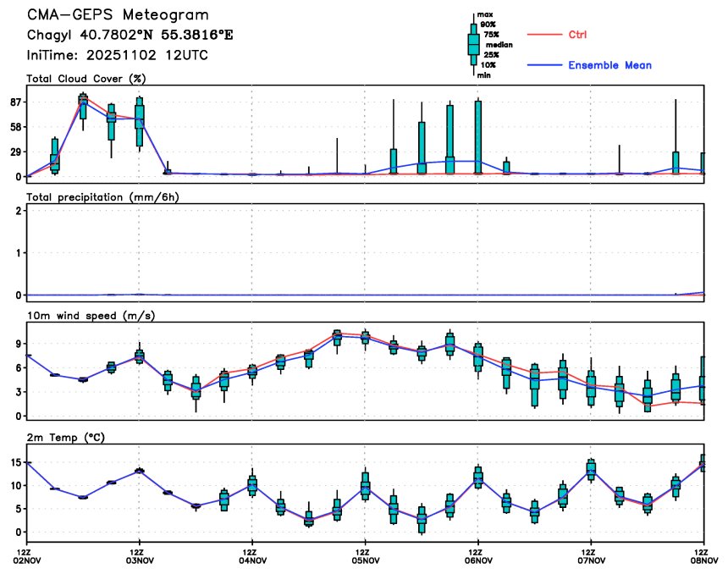The image size is (728, 574).
Task: Click the '25%' legend label
Action: tap(491, 55)
